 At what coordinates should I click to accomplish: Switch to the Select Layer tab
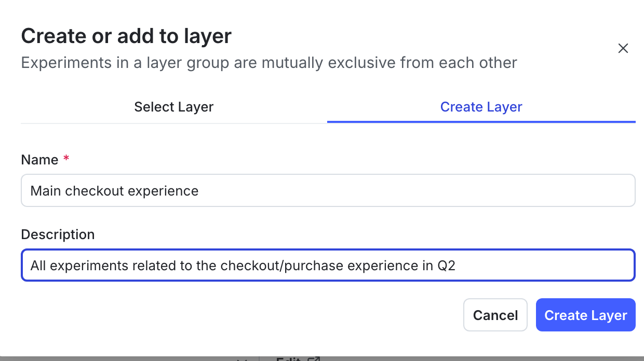coord(173,107)
